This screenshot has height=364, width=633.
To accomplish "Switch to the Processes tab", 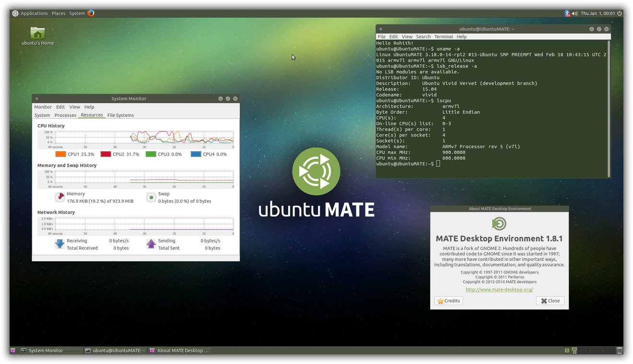I will click(x=65, y=115).
